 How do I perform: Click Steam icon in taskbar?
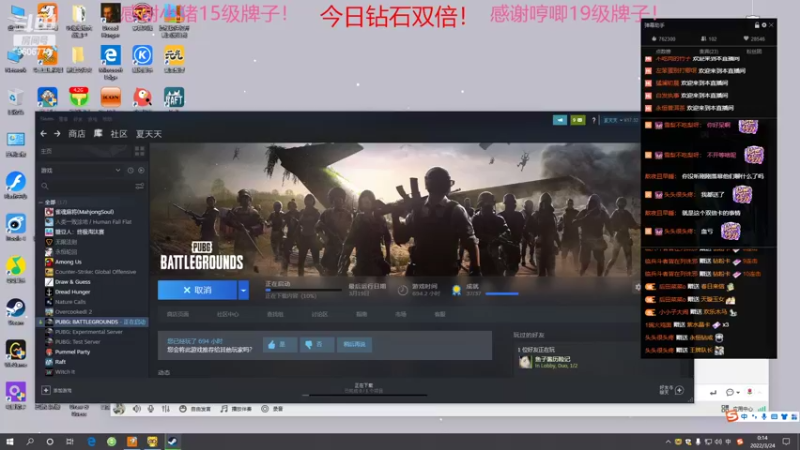172,441
